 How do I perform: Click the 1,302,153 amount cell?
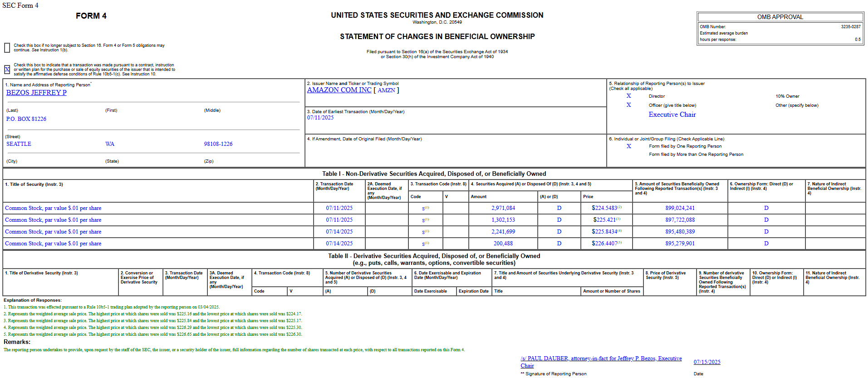point(503,220)
